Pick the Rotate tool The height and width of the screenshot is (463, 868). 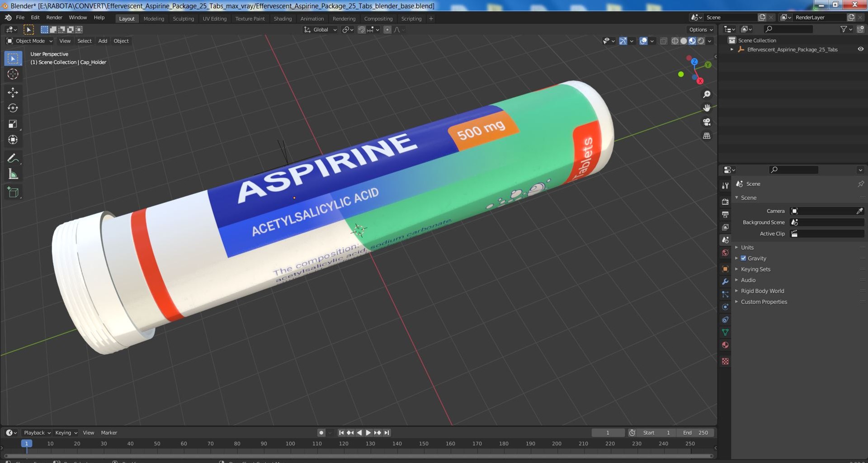point(13,108)
